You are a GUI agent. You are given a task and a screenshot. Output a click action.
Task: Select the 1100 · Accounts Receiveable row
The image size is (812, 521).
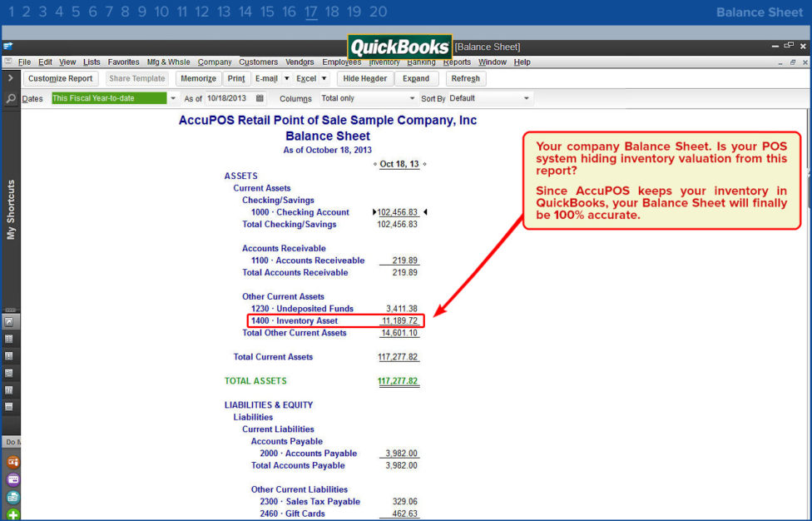334,260
